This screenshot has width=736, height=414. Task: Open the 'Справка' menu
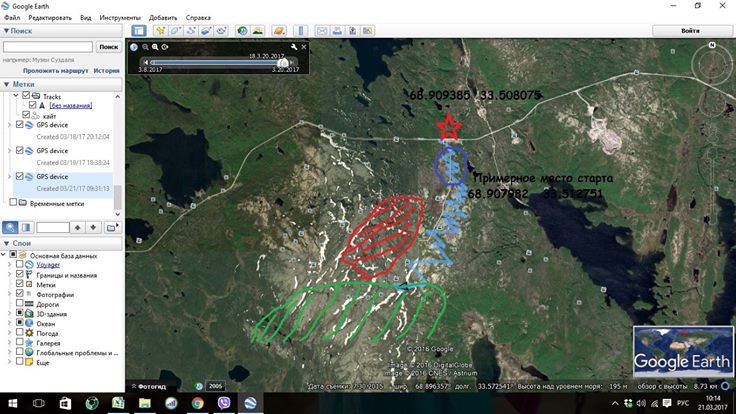click(198, 17)
